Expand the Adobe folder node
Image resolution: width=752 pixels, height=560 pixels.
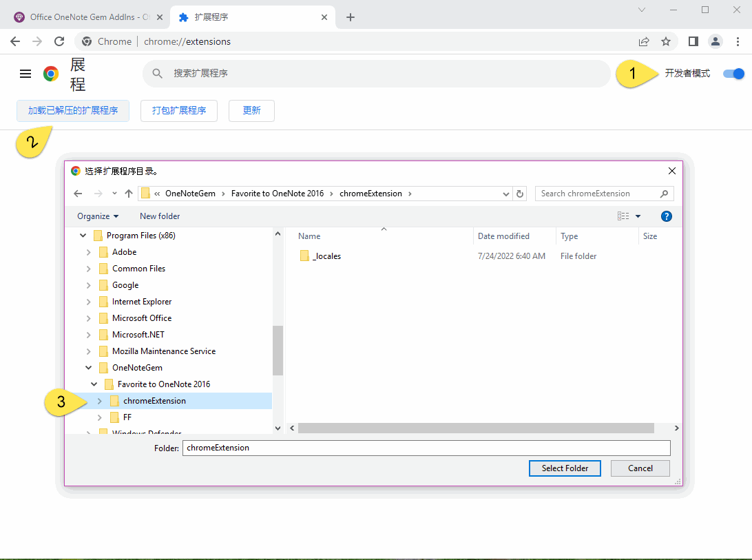point(89,252)
